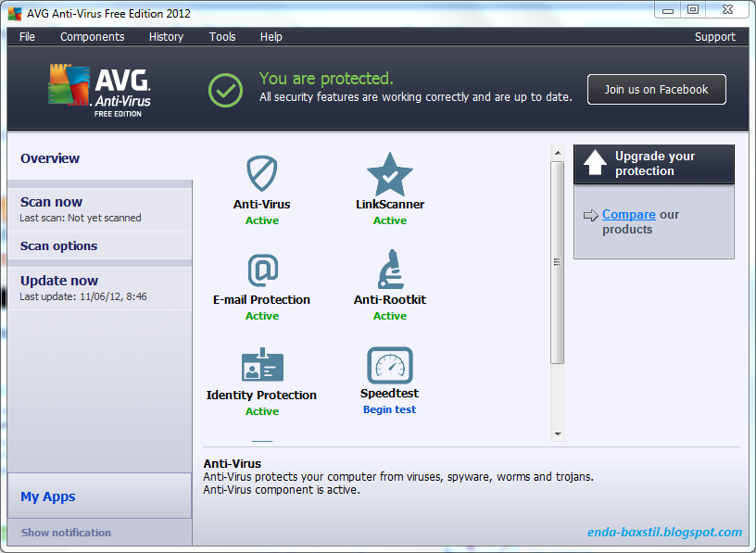Open the Anti-Virus shield component icon

point(262,173)
